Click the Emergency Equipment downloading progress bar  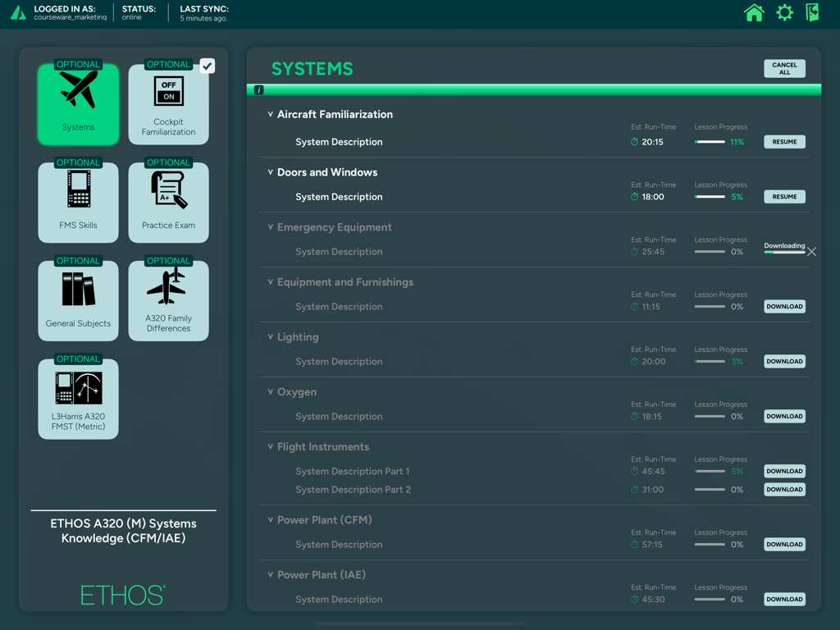tap(784, 253)
